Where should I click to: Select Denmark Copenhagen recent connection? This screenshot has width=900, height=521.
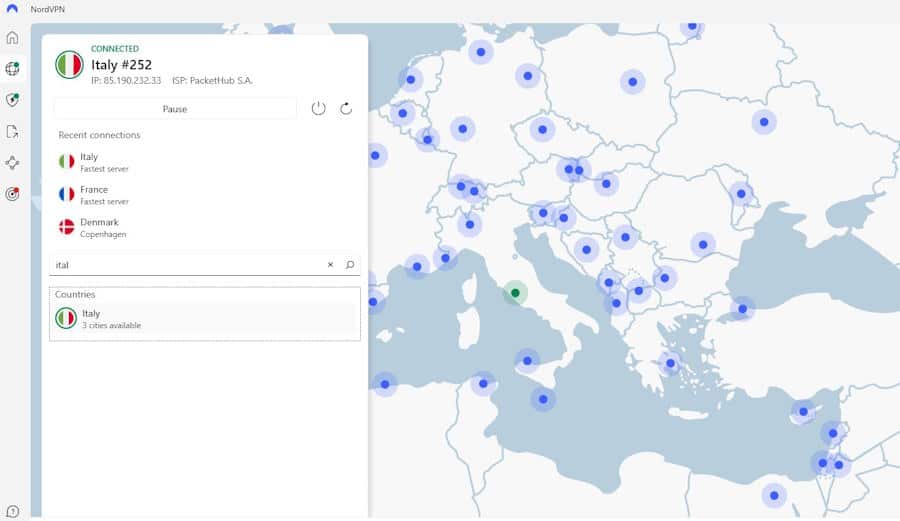(x=205, y=228)
